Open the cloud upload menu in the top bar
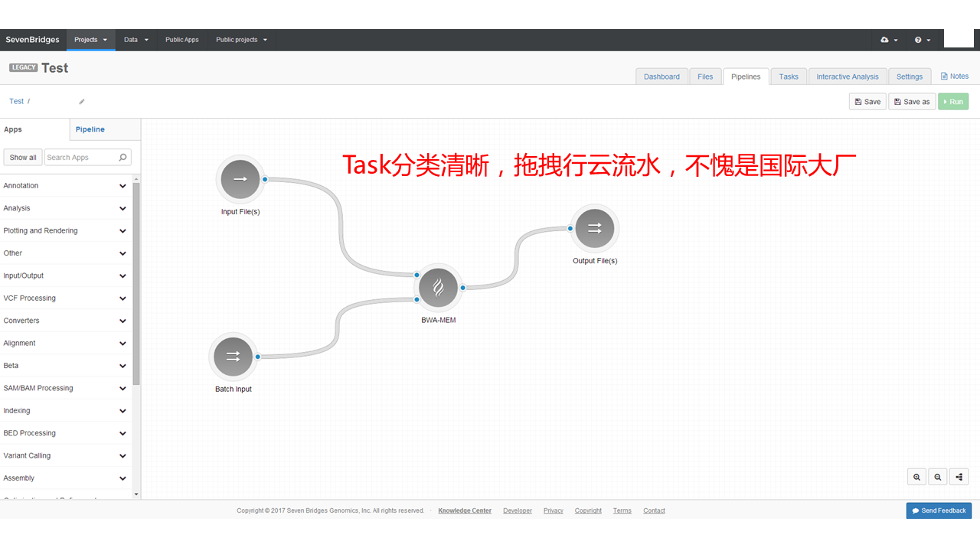Screen dimensions: 980x551 889,40
